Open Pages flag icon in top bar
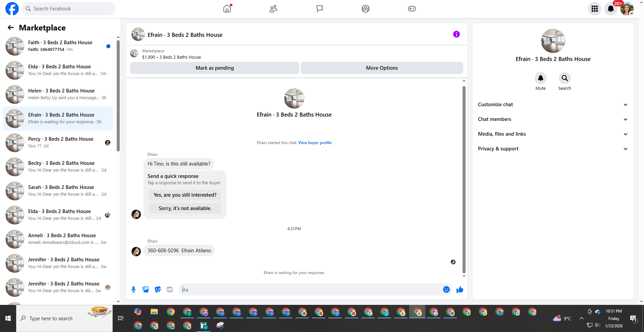This screenshot has height=332, width=644. (319, 9)
